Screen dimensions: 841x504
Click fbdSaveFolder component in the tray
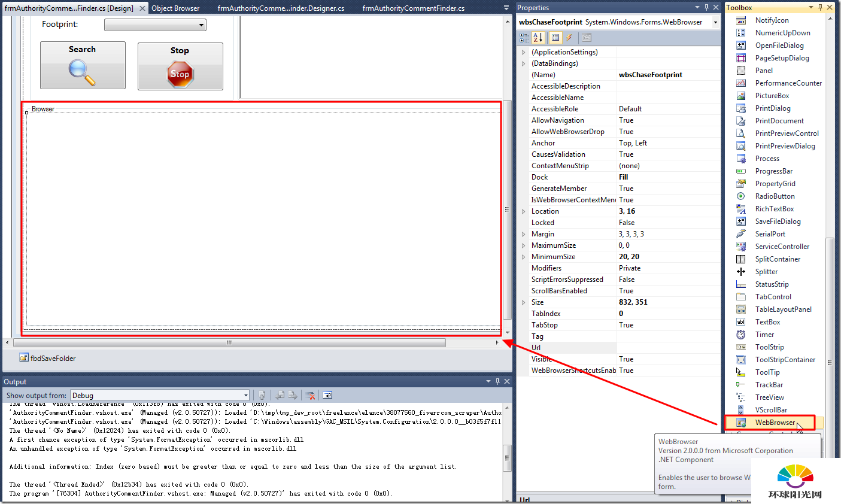[48, 358]
